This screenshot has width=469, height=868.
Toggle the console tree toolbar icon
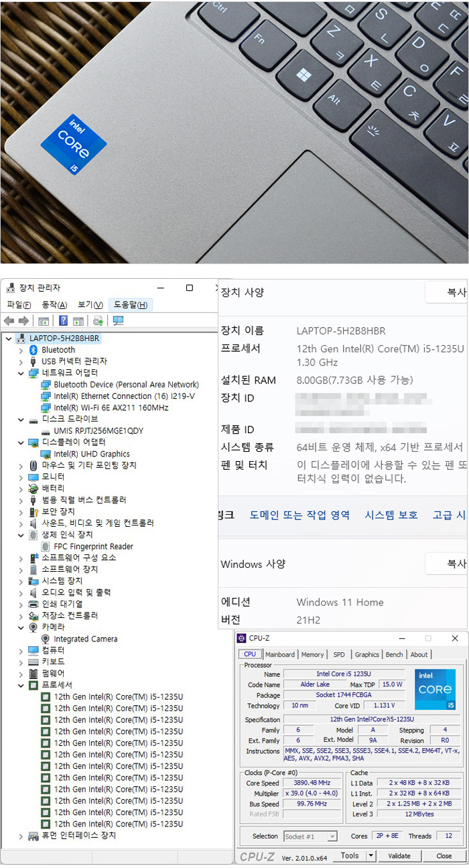44,321
